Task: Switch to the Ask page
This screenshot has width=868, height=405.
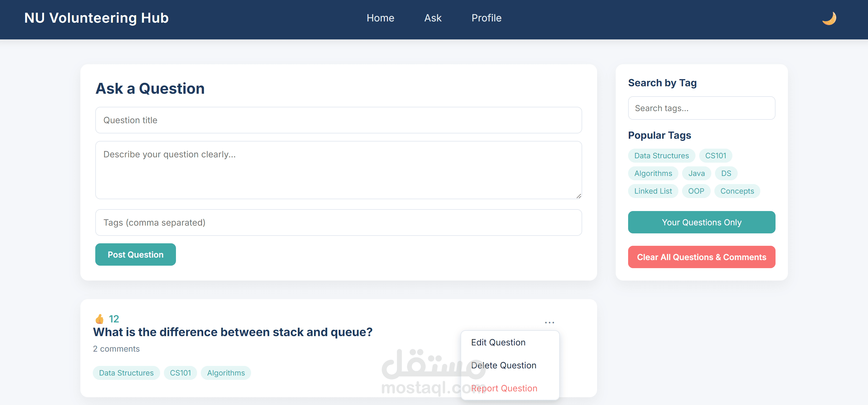Action: click(432, 18)
